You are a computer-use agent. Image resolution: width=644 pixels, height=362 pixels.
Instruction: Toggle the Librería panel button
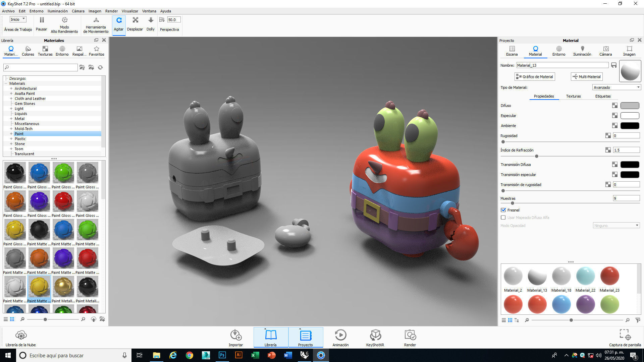pos(271,338)
